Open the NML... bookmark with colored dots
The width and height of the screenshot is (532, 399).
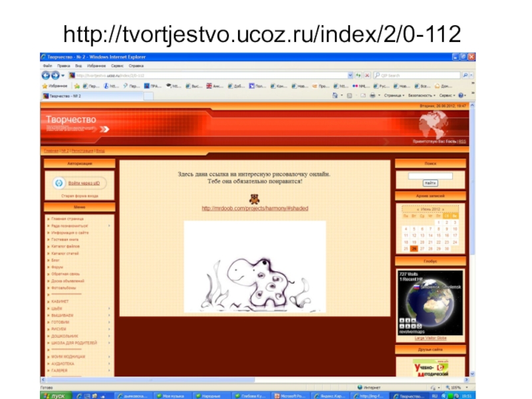pos(361,86)
